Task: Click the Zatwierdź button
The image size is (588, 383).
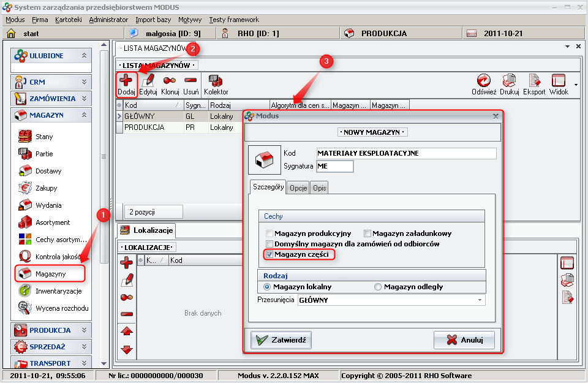Action: click(282, 339)
